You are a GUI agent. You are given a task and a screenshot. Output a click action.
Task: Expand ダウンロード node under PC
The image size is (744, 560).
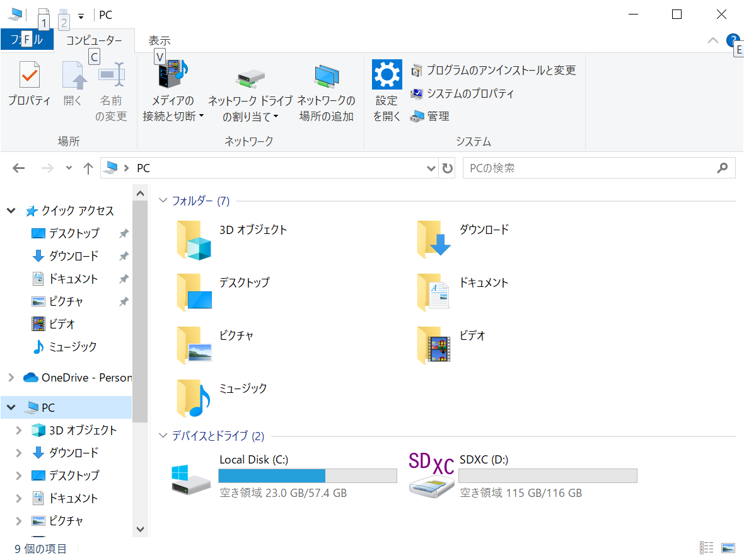click(18, 453)
